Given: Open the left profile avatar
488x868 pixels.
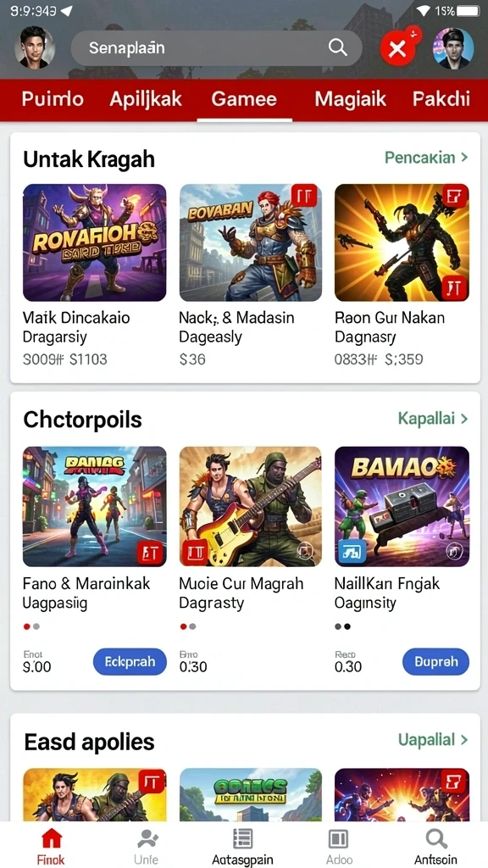Looking at the screenshot, I should 34,48.
